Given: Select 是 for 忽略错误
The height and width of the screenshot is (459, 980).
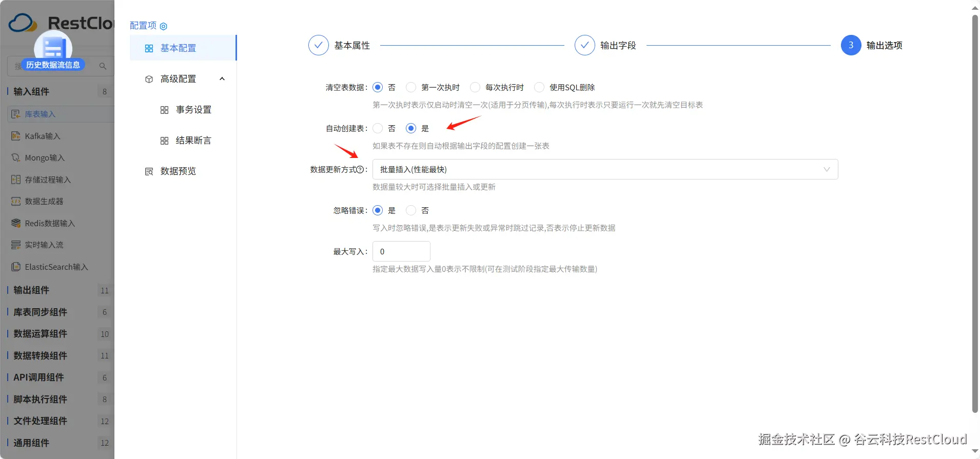Looking at the screenshot, I should tap(378, 210).
